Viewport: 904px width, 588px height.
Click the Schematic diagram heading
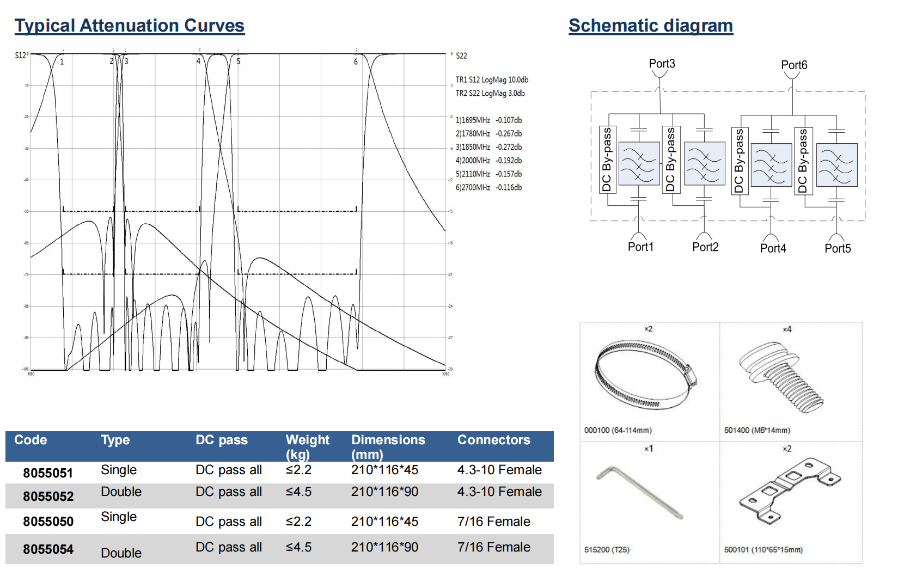[650, 26]
